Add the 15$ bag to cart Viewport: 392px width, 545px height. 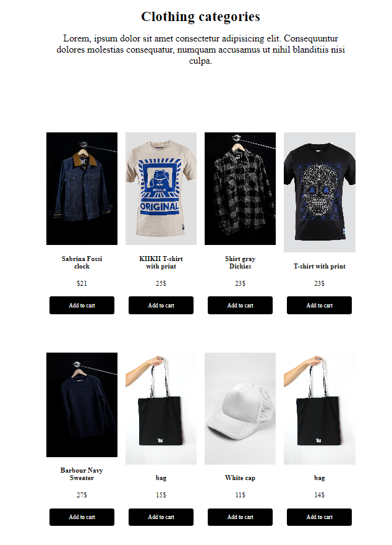[161, 517]
